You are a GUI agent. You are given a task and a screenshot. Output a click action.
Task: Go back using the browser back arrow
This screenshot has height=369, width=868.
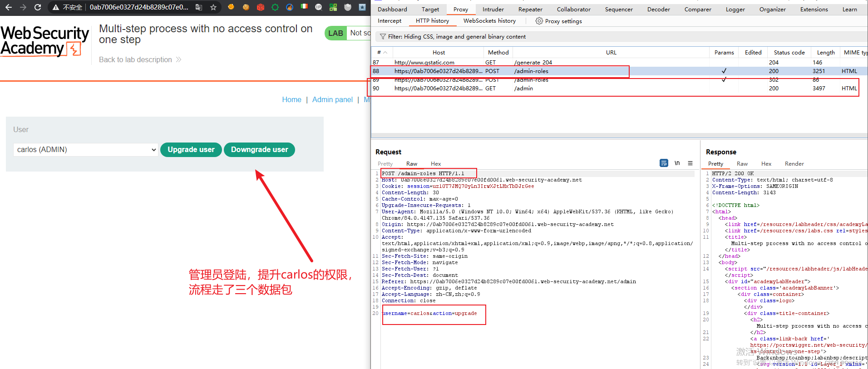click(8, 7)
